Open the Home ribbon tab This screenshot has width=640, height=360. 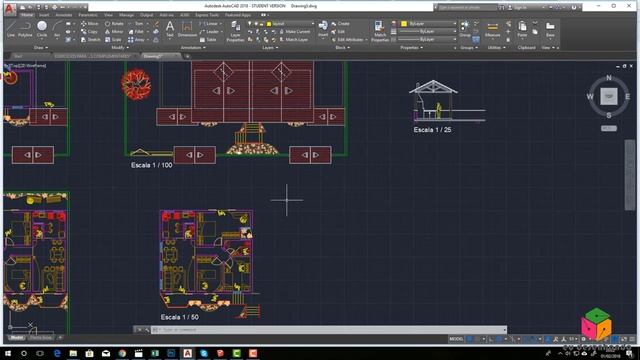click(x=27, y=15)
